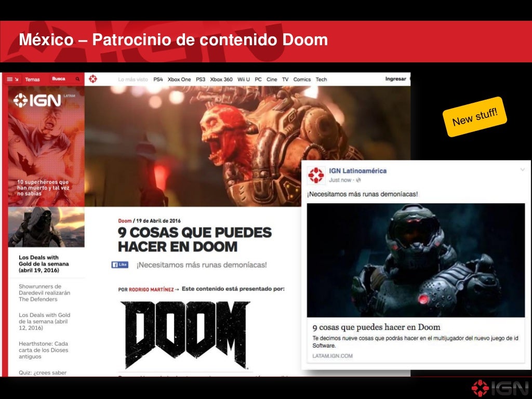The width and height of the screenshot is (532, 399).
Task: Click the Facebook post description about id Software
Action: pos(415,342)
